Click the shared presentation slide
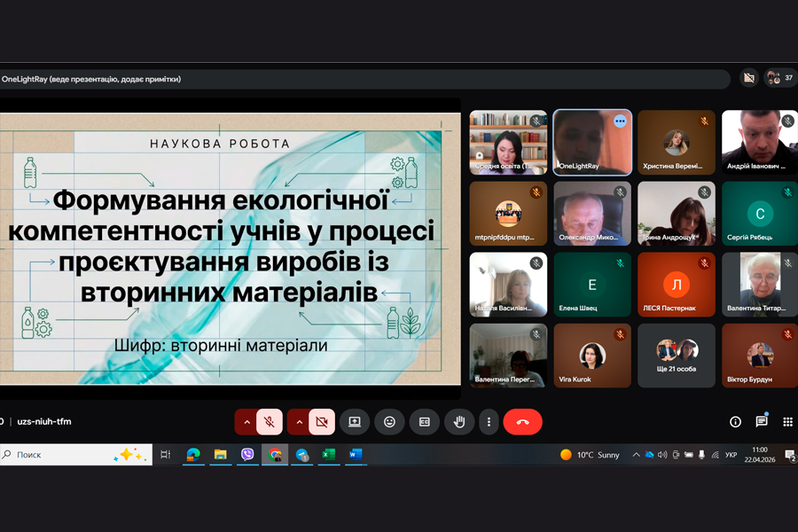The height and width of the screenshot is (532, 798). [x=230, y=248]
